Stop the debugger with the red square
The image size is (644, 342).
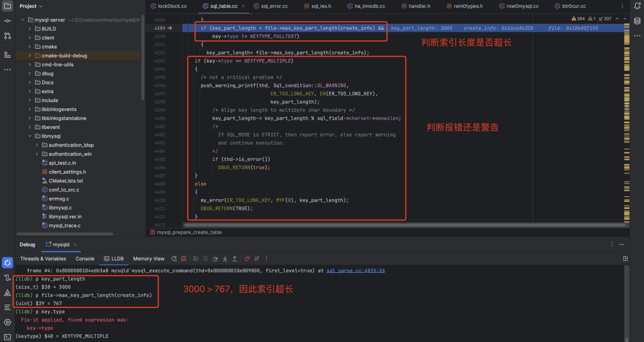tap(183, 259)
